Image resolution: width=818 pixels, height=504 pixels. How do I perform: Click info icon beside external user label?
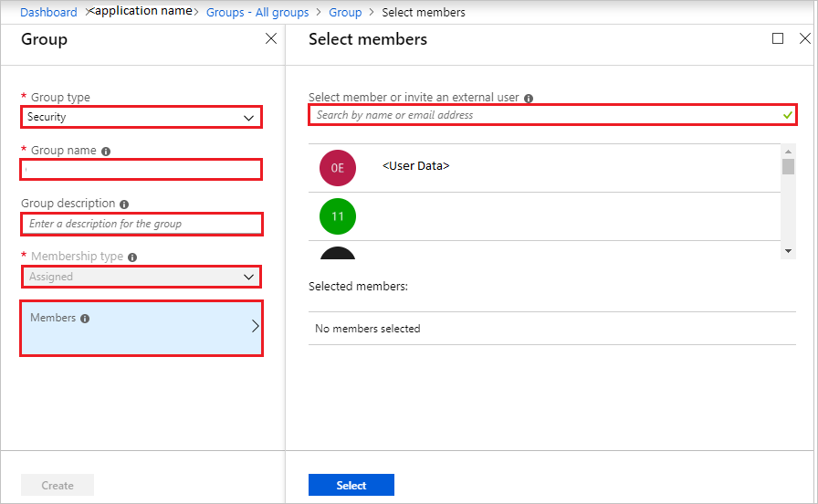point(529,98)
